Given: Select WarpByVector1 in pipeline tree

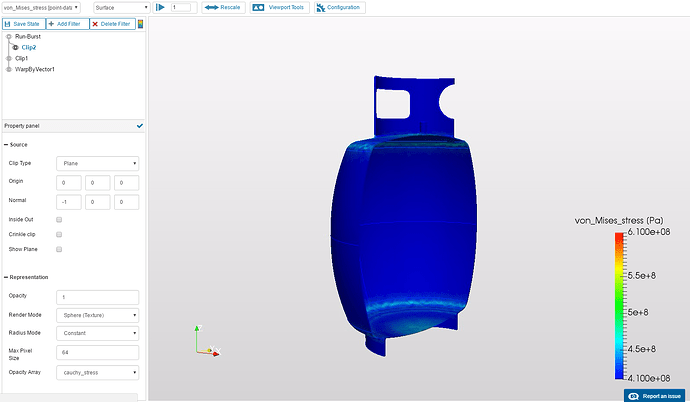Looking at the screenshot, I should [x=35, y=69].
